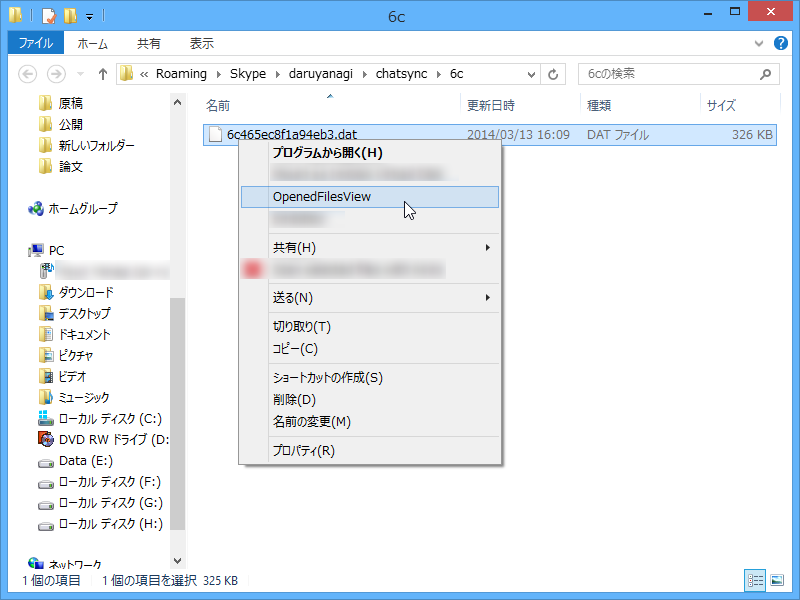The width and height of the screenshot is (800, 600).
Task: Click the 6cの検索 search box
Action: coord(679,74)
